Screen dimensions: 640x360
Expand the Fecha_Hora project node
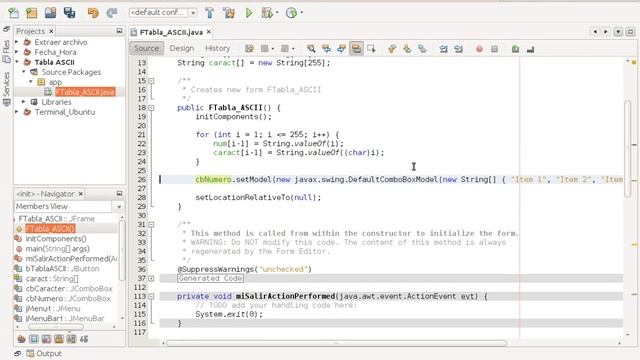[17, 52]
